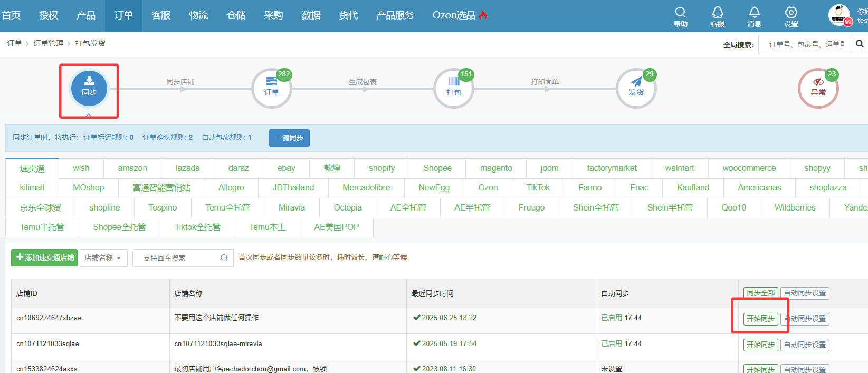This screenshot has height=373, width=868.
Task: Open the 异常 exceptions circle icon
Action: [x=818, y=88]
